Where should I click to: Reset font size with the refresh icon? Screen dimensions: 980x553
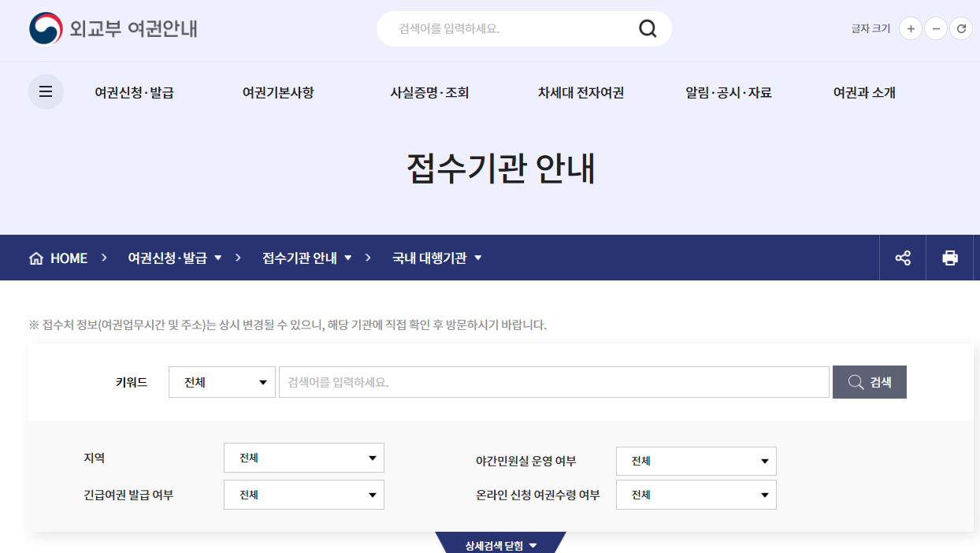click(961, 28)
